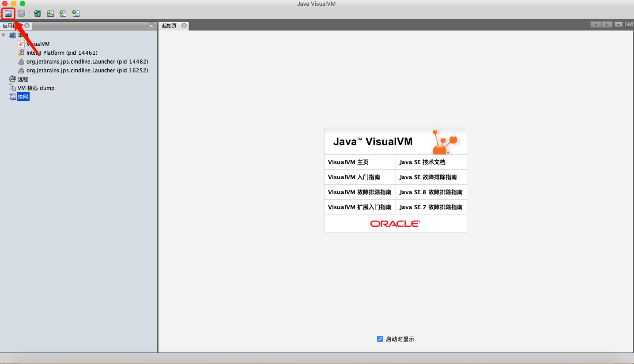Open the documents list dropdown arrow

coord(619,25)
